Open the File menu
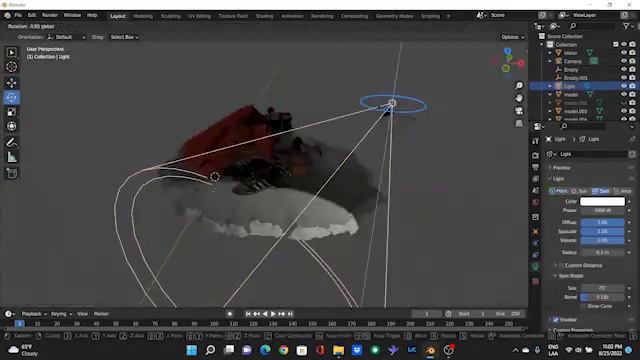The height and width of the screenshot is (360, 640). pyautogui.click(x=18, y=16)
